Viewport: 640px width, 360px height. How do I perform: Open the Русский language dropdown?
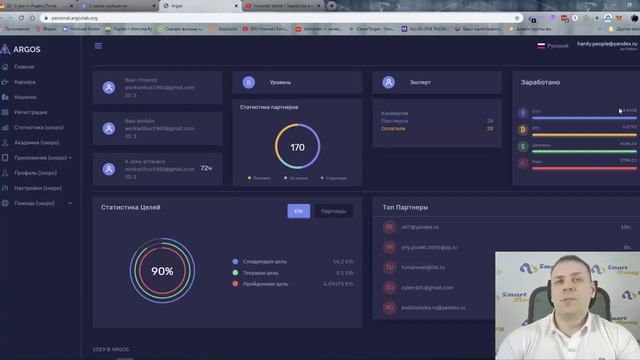553,46
